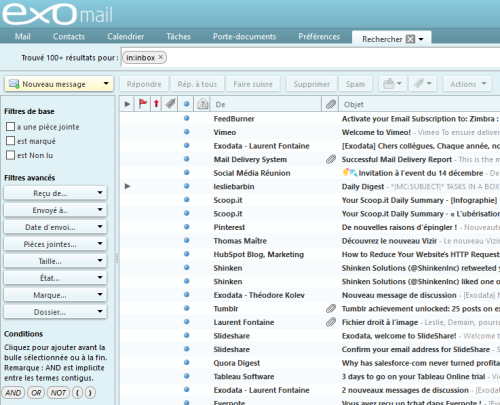The height and width of the screenshot is (405, 500).
Task: Insert an opening parenthesis condition
Action: coord(78,393)
